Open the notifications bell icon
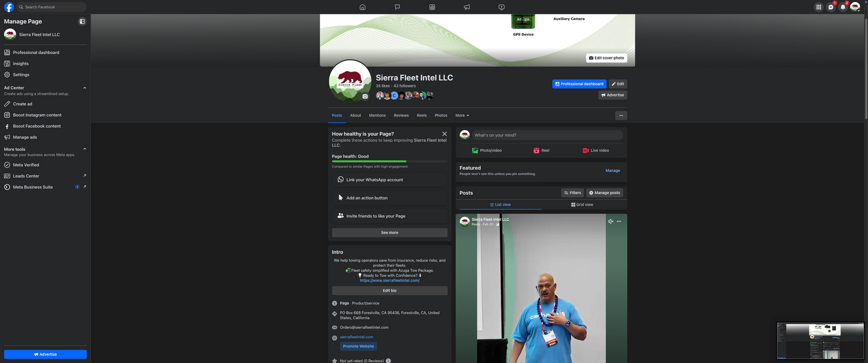 coord(843,7)
